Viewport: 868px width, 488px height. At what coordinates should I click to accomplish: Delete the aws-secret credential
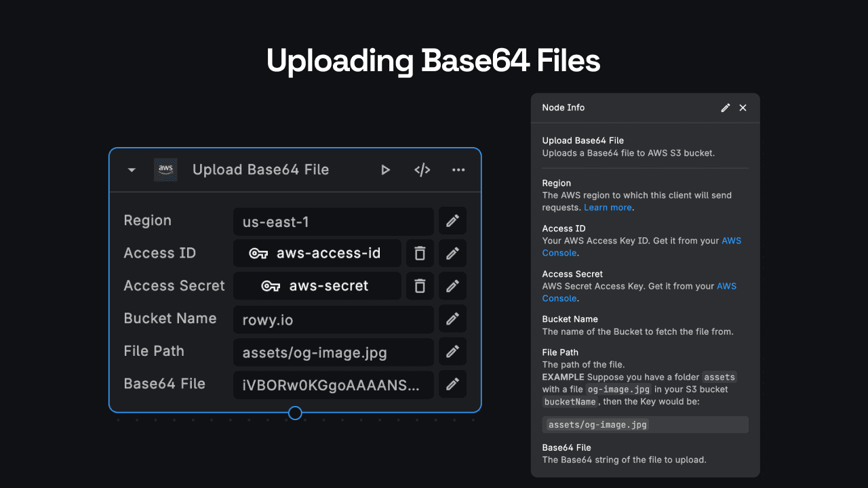point(419,285)
